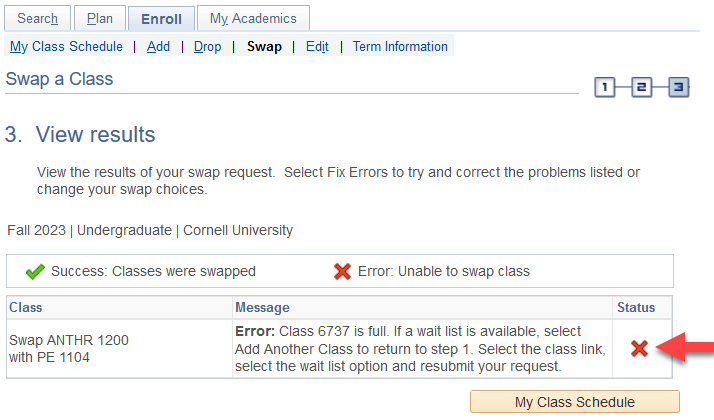Click the step 3 progress indicator
The image size is (714, 420).
678,88
